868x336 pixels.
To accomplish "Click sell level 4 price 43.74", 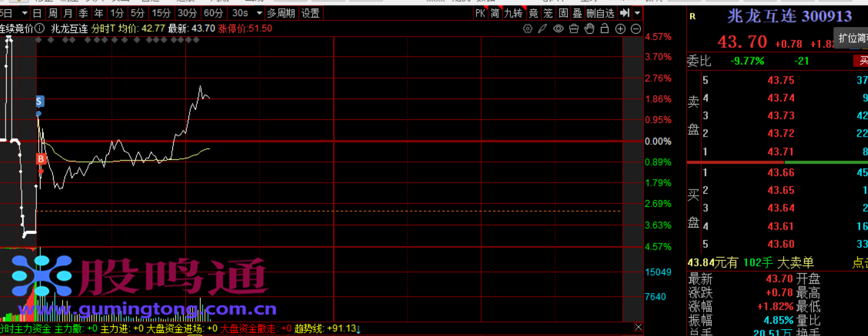I will (x=781, y=98).
